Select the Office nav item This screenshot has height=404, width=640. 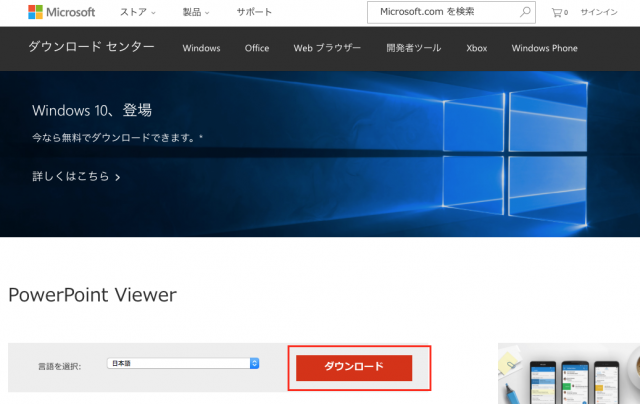pyautogui.click(x=257, y=48)
